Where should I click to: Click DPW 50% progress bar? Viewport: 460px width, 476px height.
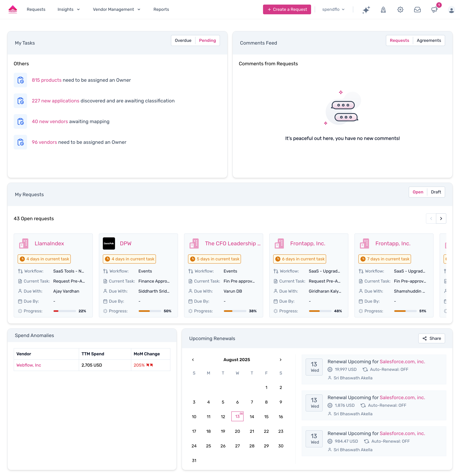point(150,311)
